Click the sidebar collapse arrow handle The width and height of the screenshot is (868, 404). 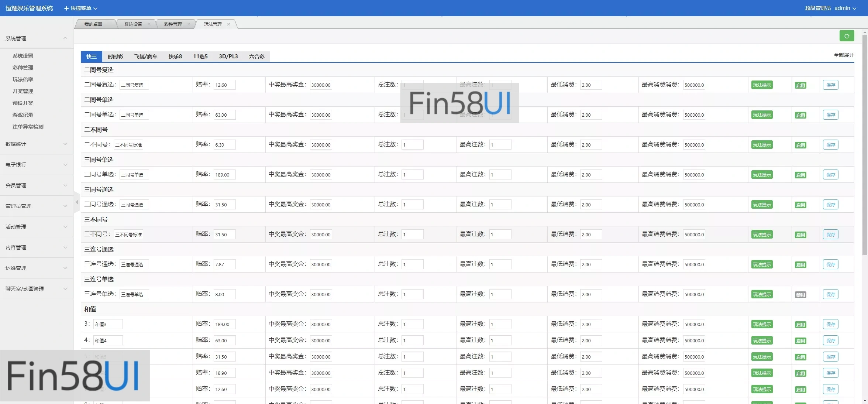[x=77, y=202]
